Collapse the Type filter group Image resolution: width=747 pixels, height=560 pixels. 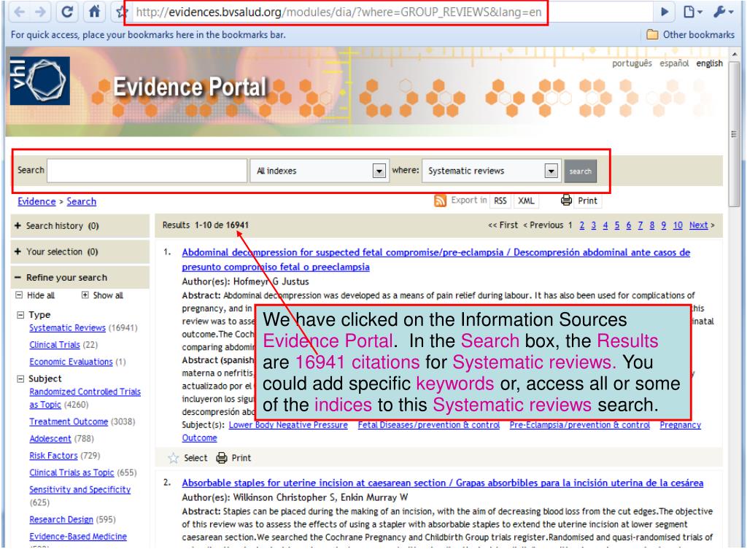tap(20, 315)
